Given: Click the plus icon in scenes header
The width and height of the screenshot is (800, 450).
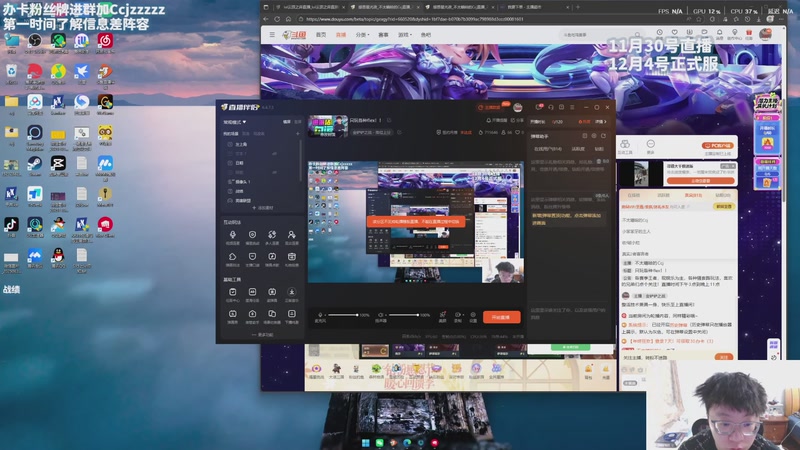Looking at the screenshot, I should 298,134.
